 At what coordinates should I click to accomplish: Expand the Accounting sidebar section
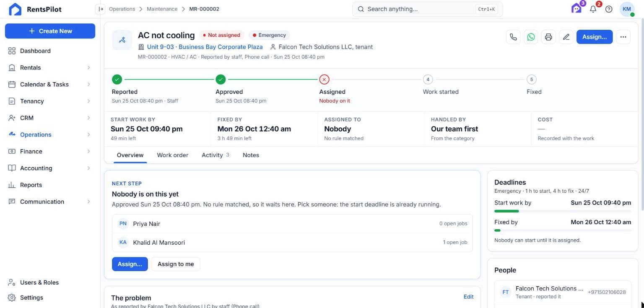tap(50, 168)
